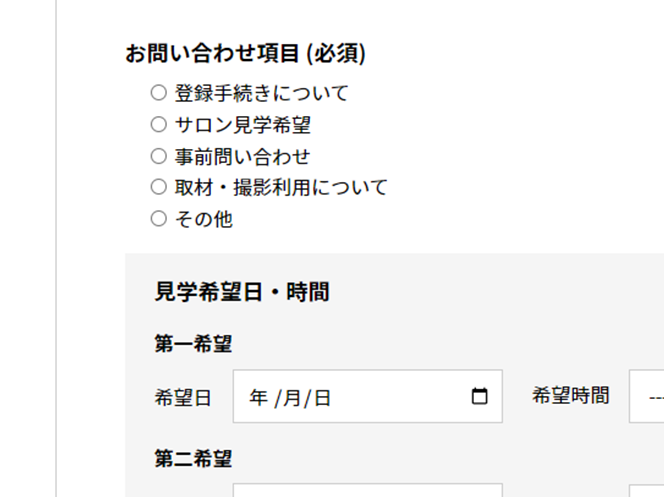Click the 希望時間 label text

click(570, 396)
